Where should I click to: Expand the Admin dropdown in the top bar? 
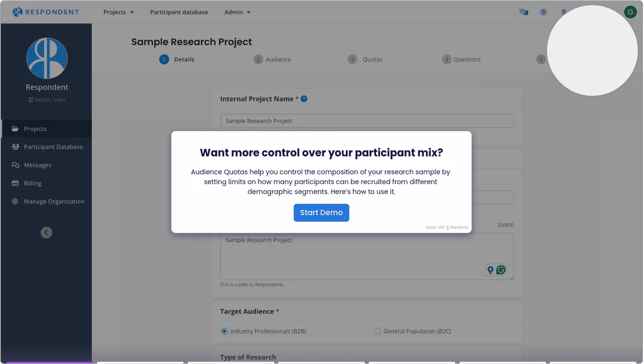(x=237, y=12)
